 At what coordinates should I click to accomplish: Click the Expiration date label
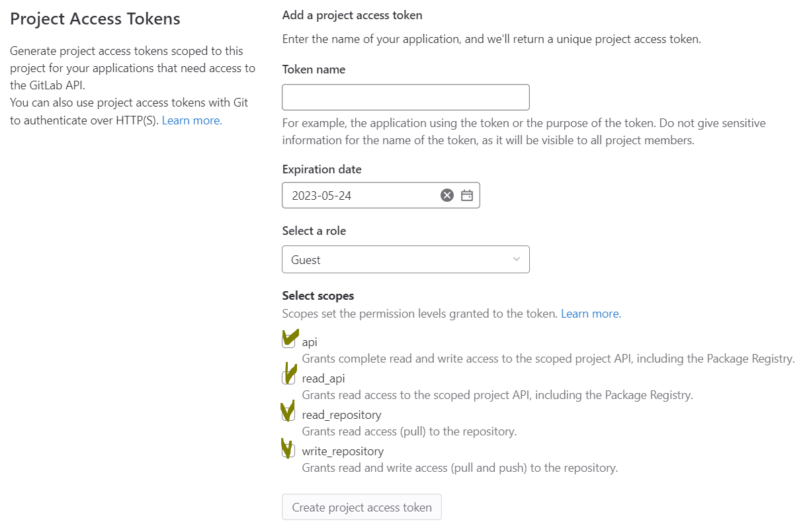(x=322, y=169)
